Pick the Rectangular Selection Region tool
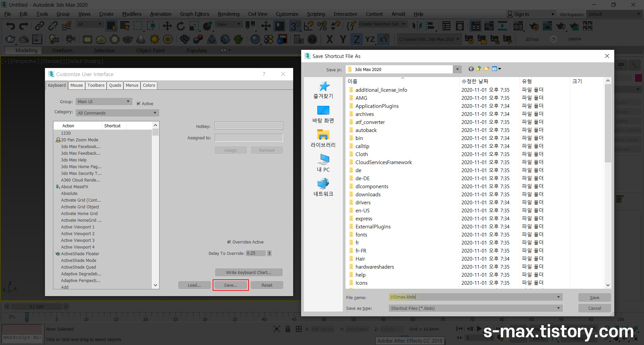This screenshot has height=345, width=644. (138, 26)
